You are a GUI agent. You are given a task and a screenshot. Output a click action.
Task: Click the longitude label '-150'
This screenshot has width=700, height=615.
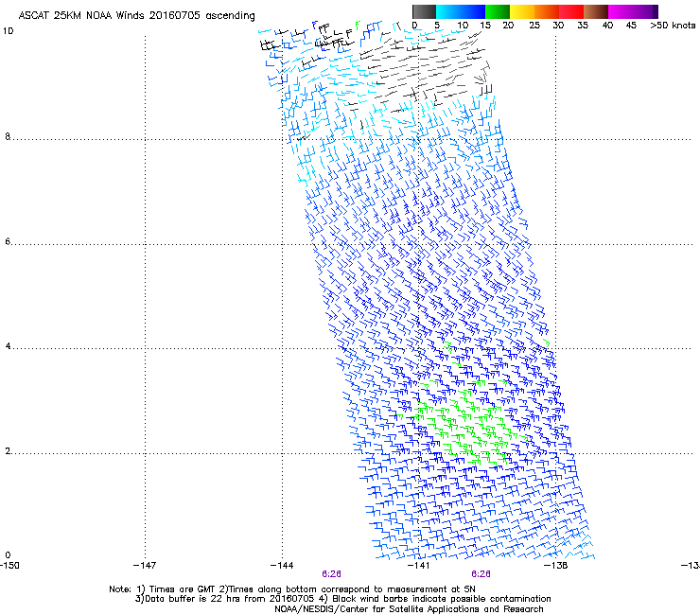coord(9,566)
